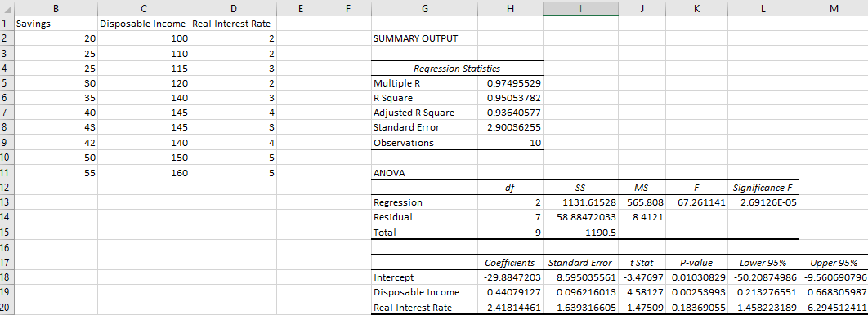Click the savings value 55 cell

coord(56,172)
